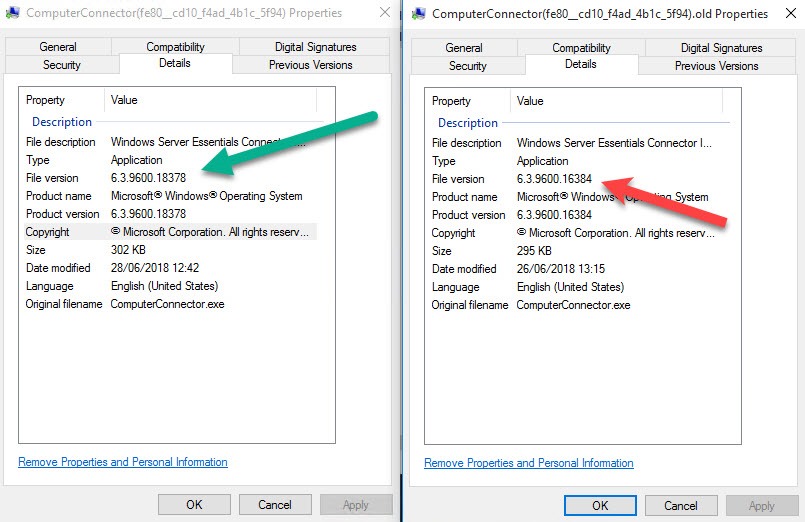Image resolution: width=805 pixels, height=522 pixels.
Task: Select the Security tab in the original Properties window
Action: coord(62,65)
